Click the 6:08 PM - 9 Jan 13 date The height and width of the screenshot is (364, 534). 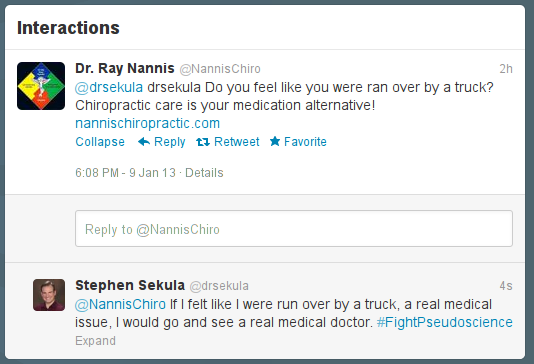pos(125,173)
